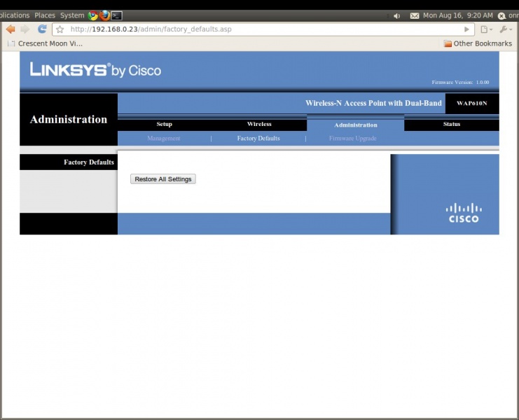Launch Chrome from the top panel icon

(x=93, y=15)
